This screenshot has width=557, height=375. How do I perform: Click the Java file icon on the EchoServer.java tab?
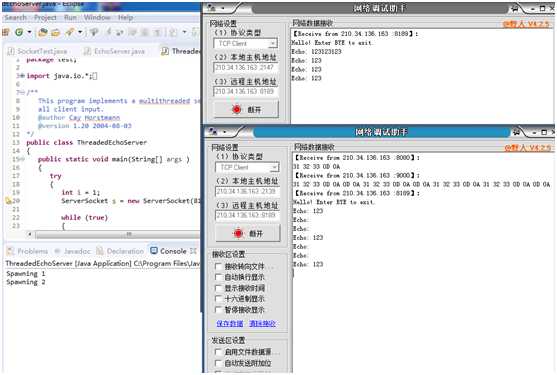point(87,51)
